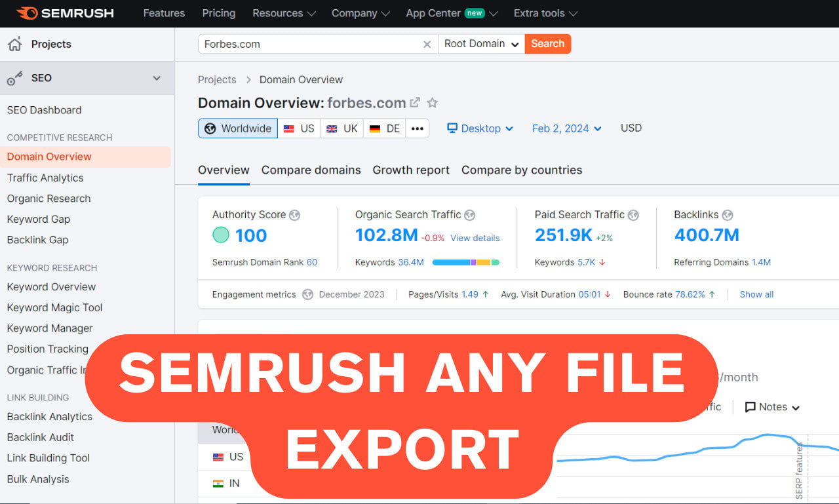Click the Backlinks globe info icon
Image resolution: width=839 pixels, height=504 pixels.
click(x=728, y=215)
